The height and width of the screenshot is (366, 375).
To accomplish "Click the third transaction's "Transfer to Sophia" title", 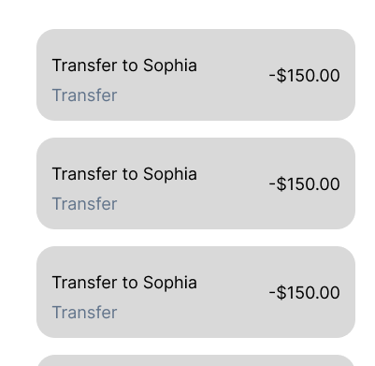I will point(124,283).
